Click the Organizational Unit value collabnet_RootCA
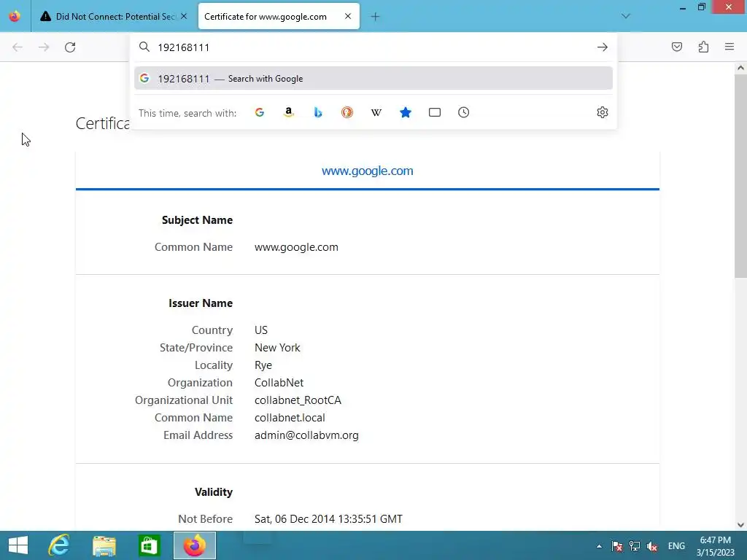 (298, 400)
